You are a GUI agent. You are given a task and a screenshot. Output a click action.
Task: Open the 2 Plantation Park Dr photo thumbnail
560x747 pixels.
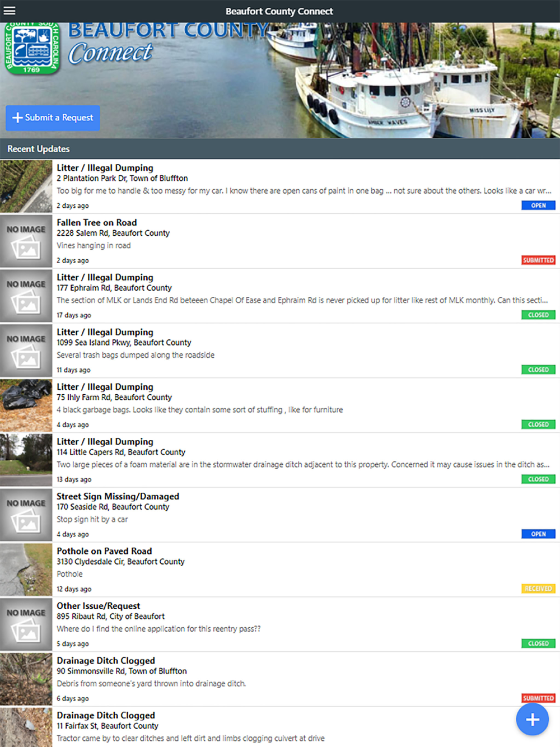[x=26, y=186]
